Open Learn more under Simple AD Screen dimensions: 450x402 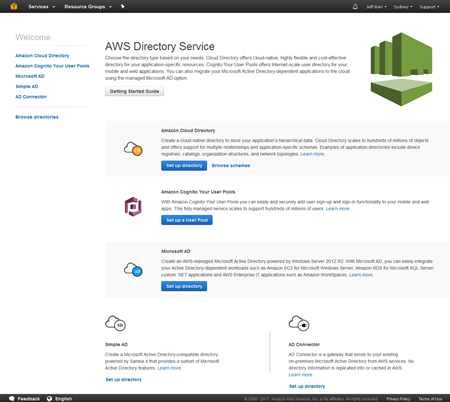(169, 368)
